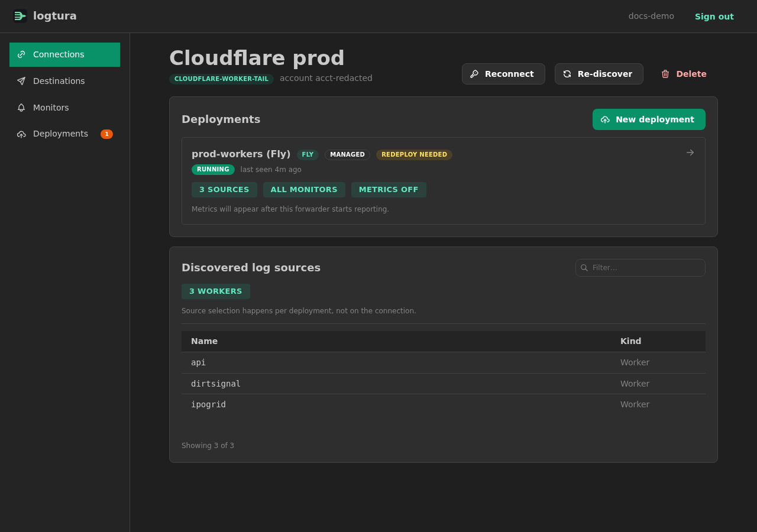Click the Re-discover button

click(599, 74)
